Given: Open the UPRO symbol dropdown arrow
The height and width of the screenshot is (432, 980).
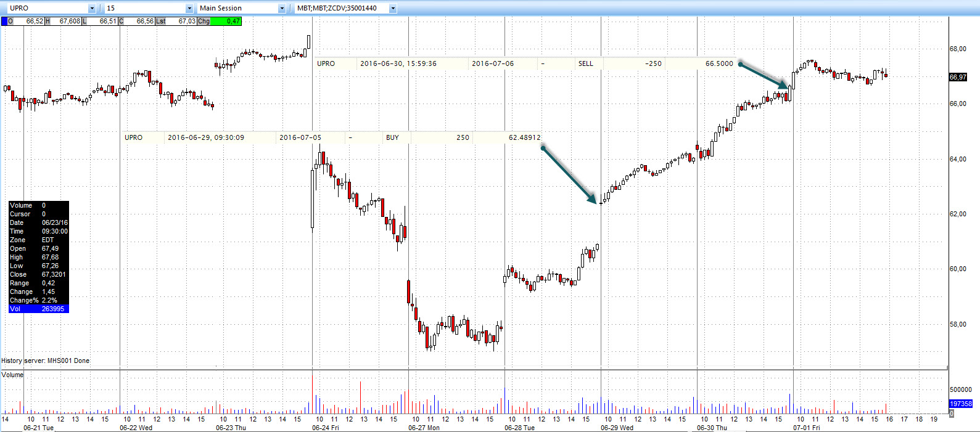Looking at the screenshot, I should point(92,8).
